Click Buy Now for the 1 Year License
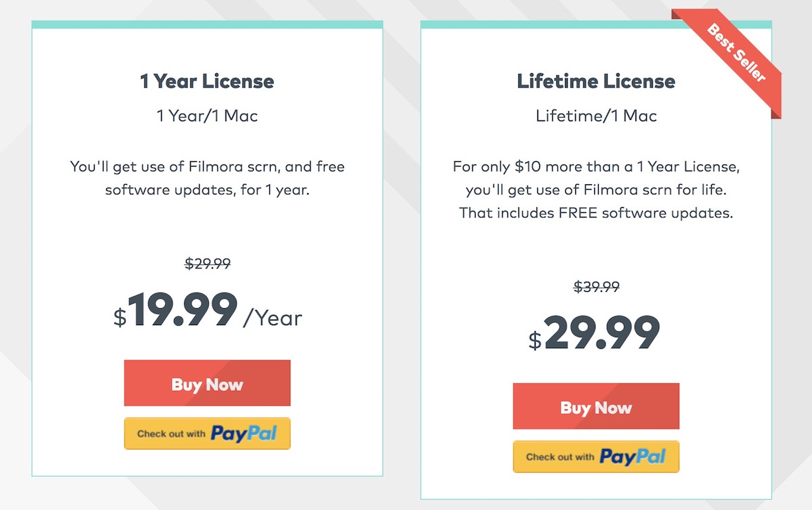 [x=207, y=383]
